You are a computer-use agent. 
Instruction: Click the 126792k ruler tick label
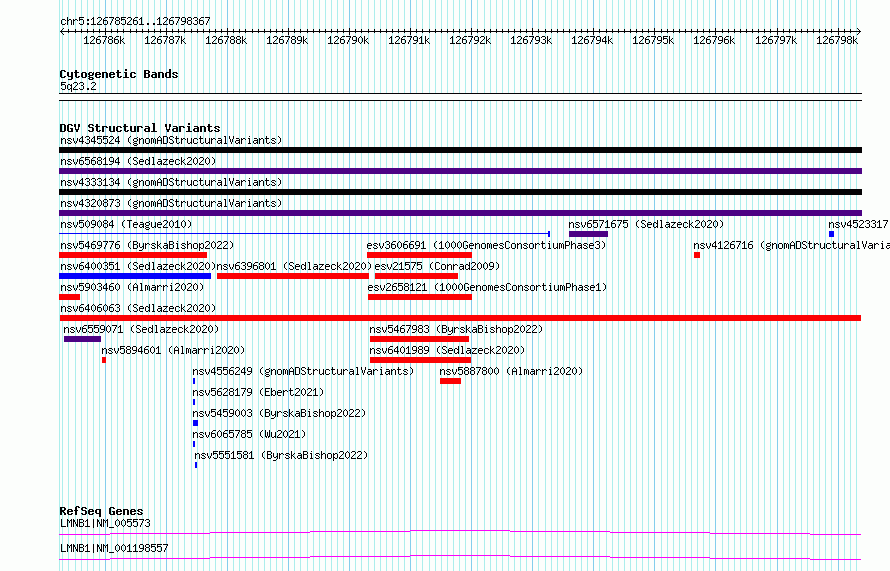coord(470,40)
